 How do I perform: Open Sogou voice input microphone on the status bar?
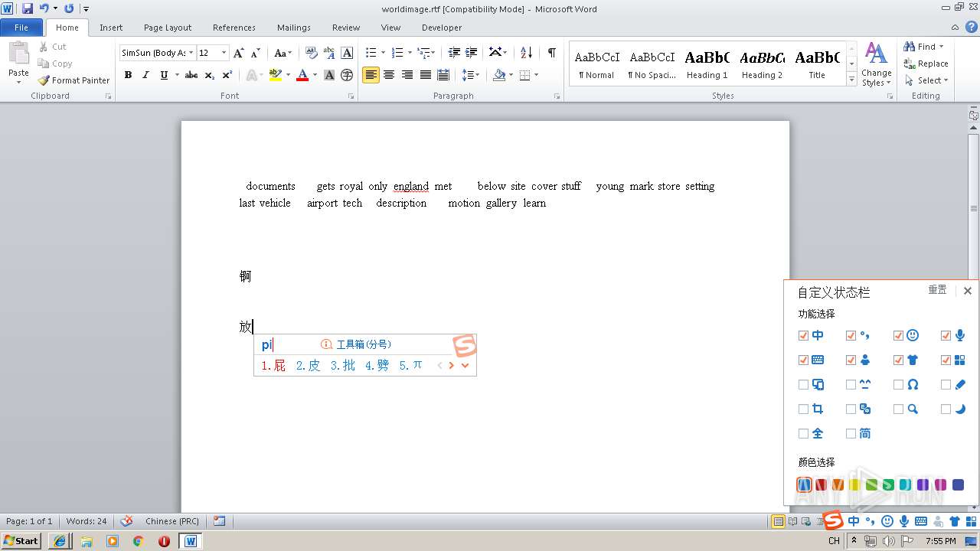click(904, 521)
